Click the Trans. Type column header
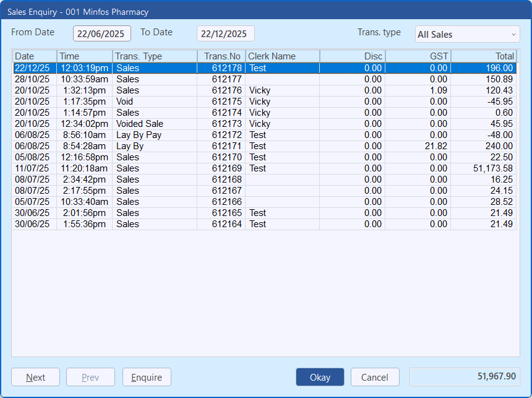The height and width of the screenshot is (398, 532). pos(155,56)
